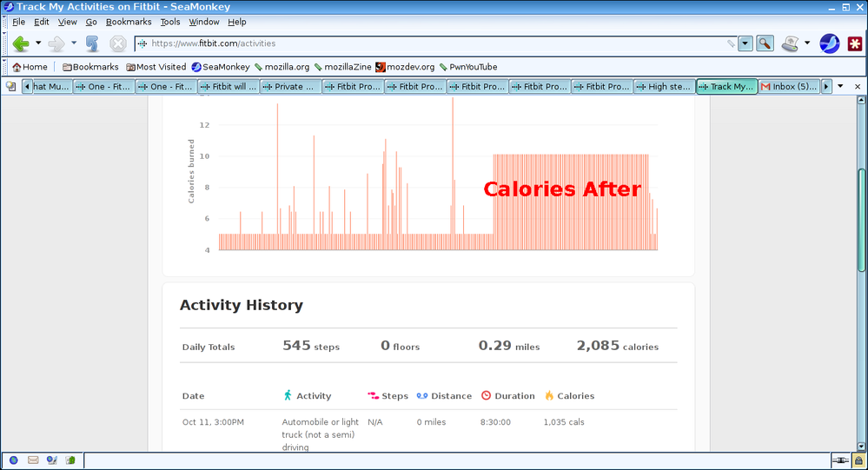Switch to the Inbox (5) Gmail tab
The width and height of the screenshot is (868, 470).
point(790,86)
